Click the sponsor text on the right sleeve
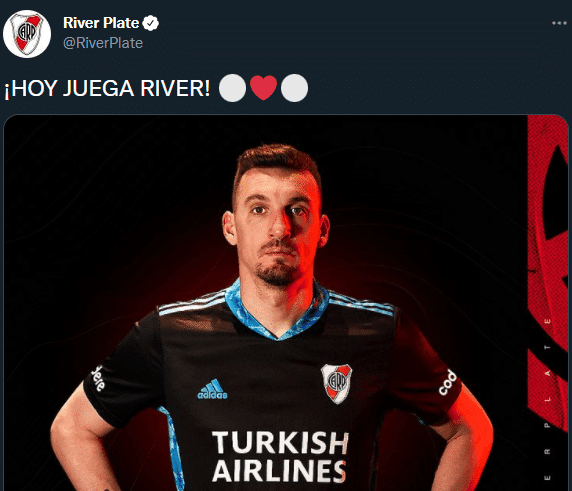This screenshot has height=491, width=572. click(447, 383)
